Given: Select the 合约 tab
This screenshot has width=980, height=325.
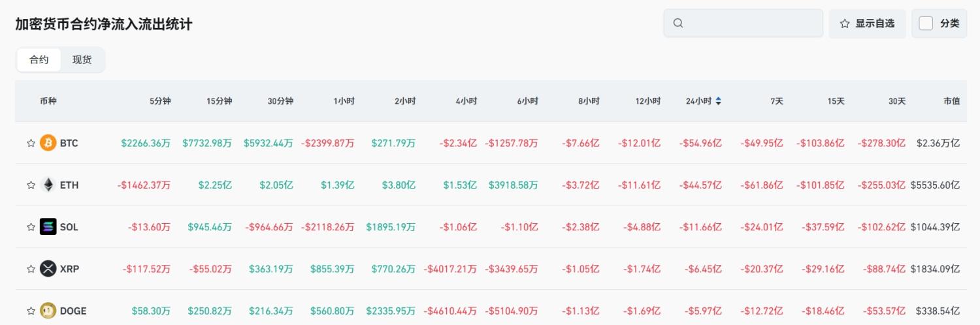Looking at the screenshot, I should coord(39,60).
